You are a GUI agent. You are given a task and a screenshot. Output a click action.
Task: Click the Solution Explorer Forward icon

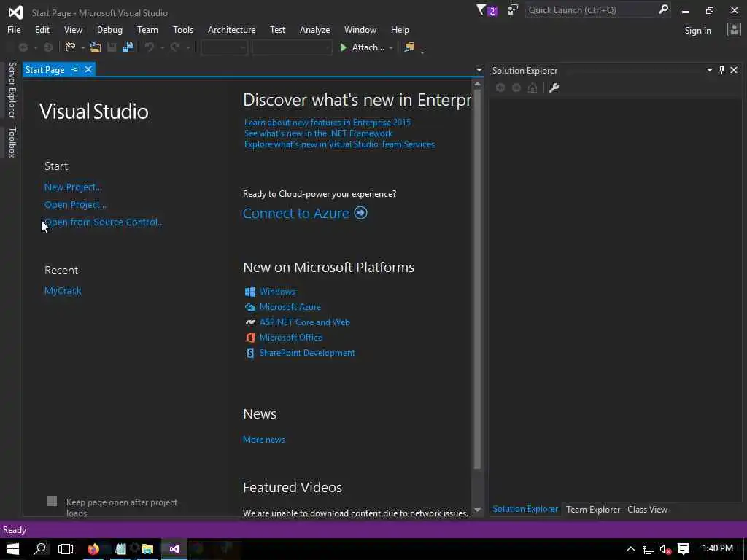click(516, 87)
